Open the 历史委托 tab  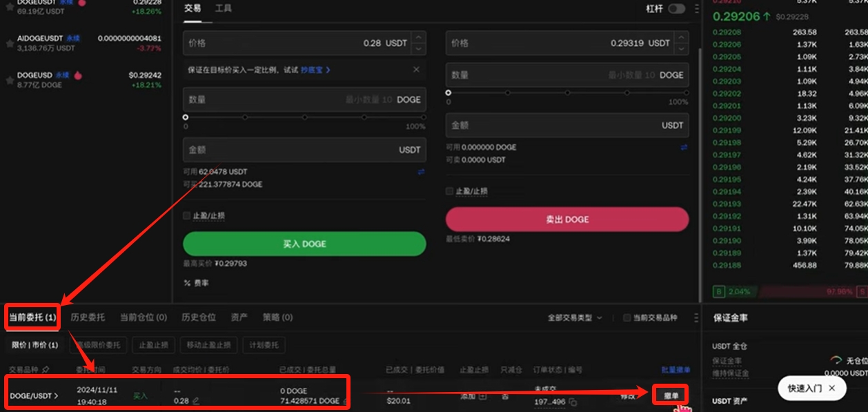tap(88, 317)
